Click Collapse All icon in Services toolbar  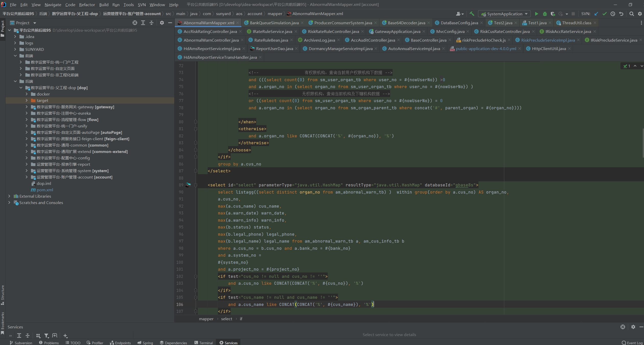coord(28,336)
